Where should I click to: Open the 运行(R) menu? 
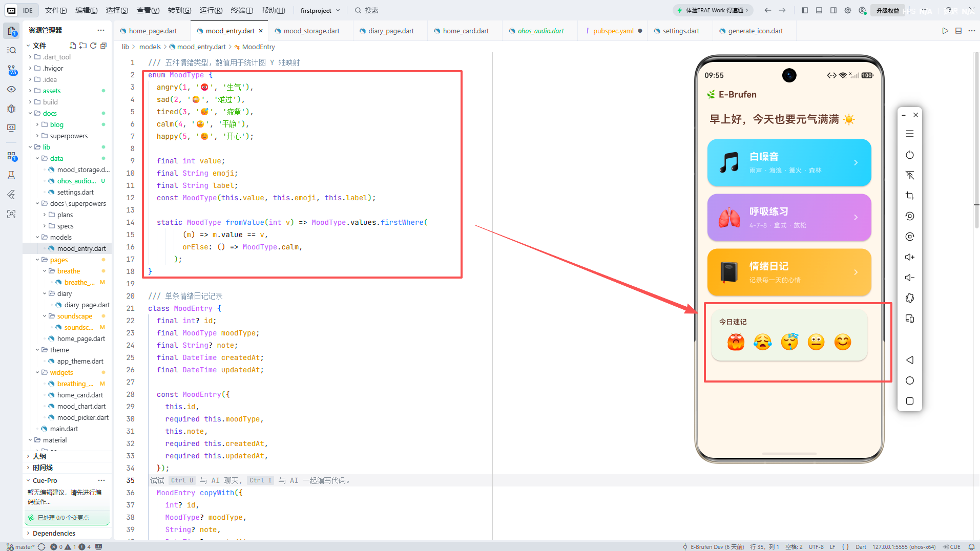click(x=211, y=10)
